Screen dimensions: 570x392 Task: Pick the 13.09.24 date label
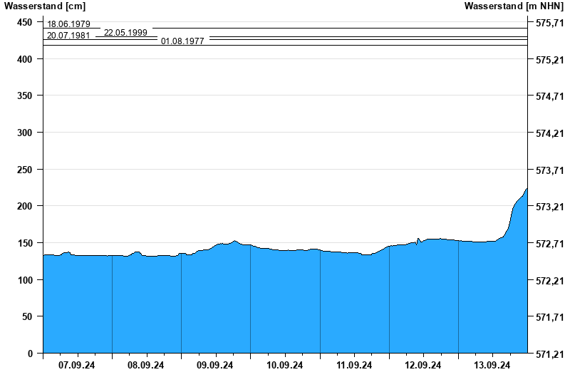[492, 366]
